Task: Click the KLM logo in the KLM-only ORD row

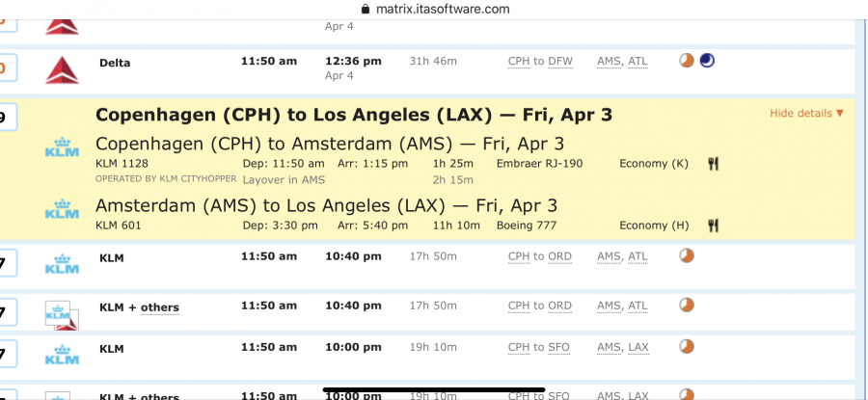Action: coord(62,263)
